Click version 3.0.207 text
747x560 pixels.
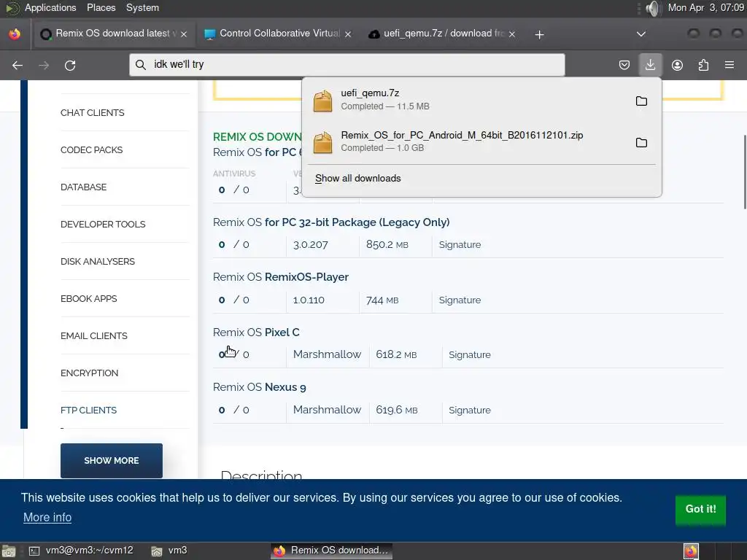311,245
